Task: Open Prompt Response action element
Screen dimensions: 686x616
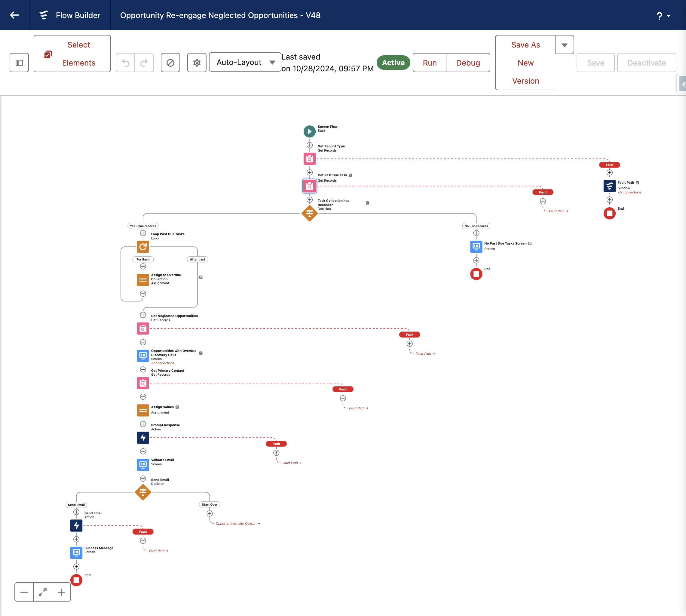Action: [x=143, y=438]
